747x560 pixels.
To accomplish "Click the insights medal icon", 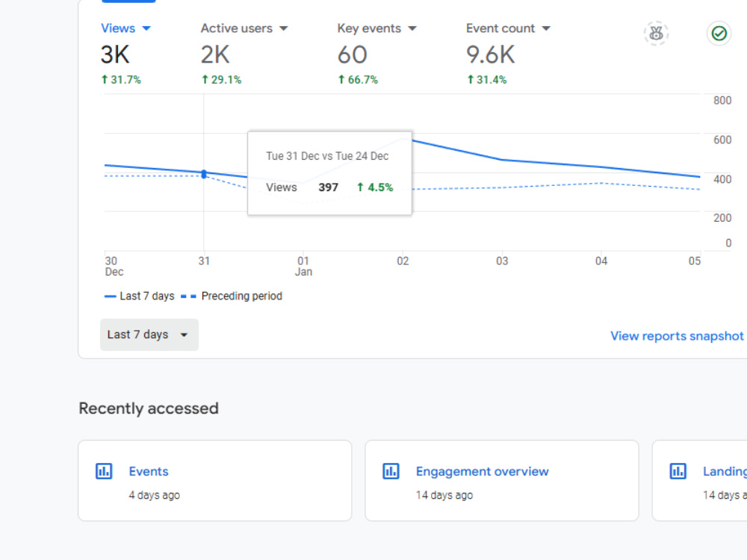I will click(x=656, y=34).
